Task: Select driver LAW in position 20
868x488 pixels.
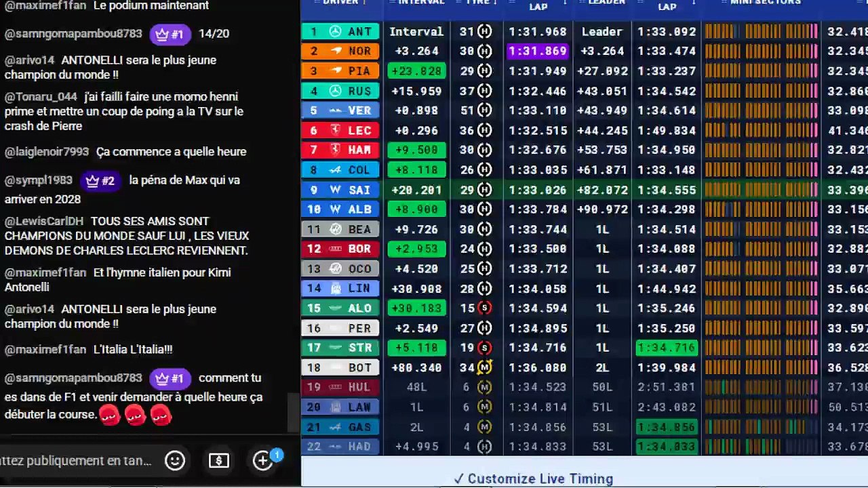Action: click(x=340, y=407)
